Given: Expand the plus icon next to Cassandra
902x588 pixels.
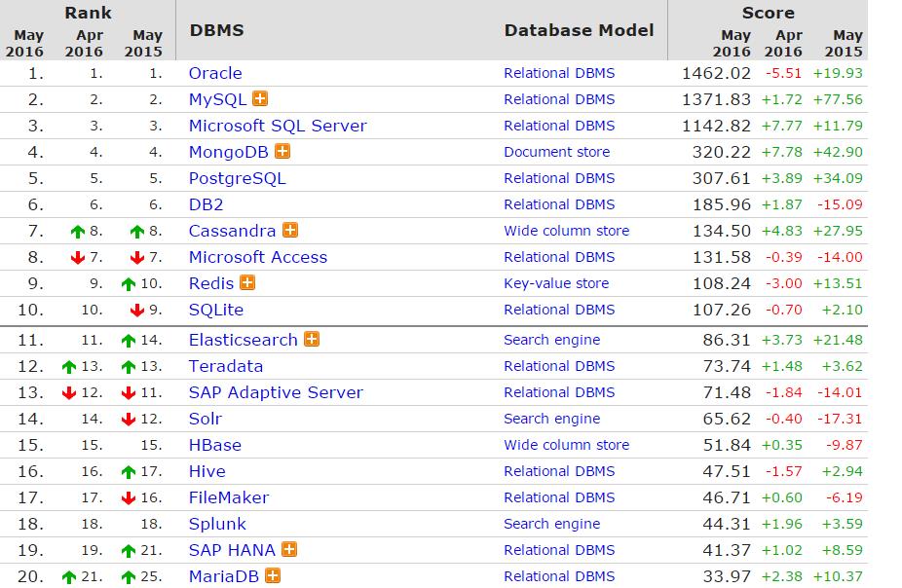Looking at the screenshot, I should click(x=290, y=230).
